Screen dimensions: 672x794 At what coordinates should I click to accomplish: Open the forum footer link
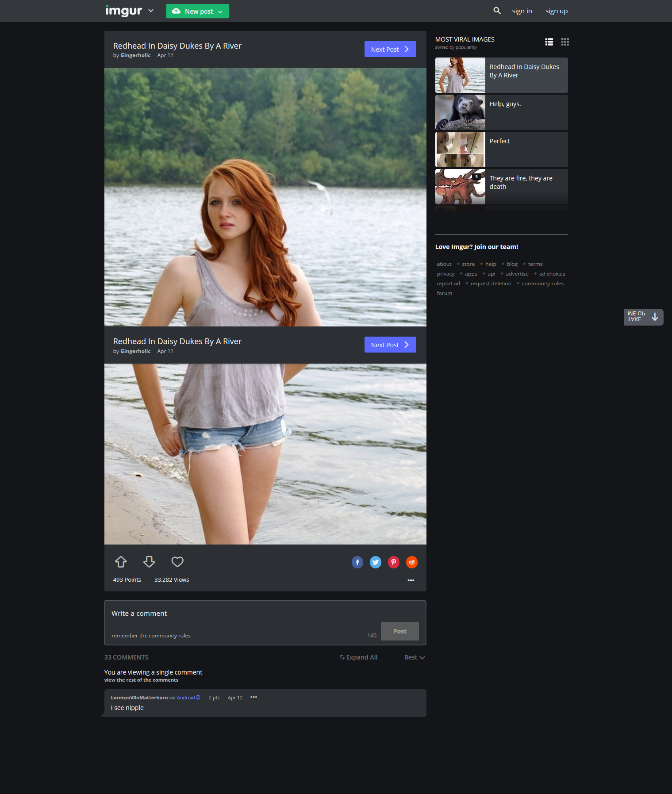(x=444, y=293)
